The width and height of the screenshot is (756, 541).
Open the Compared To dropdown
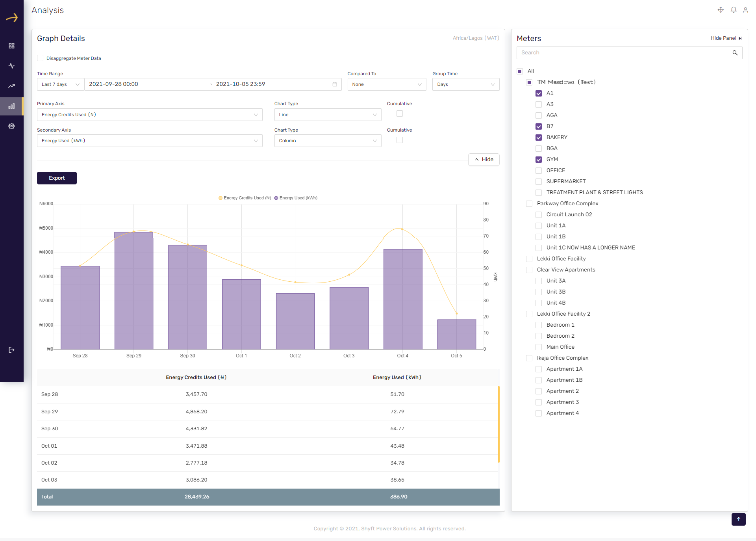point(387,84)
